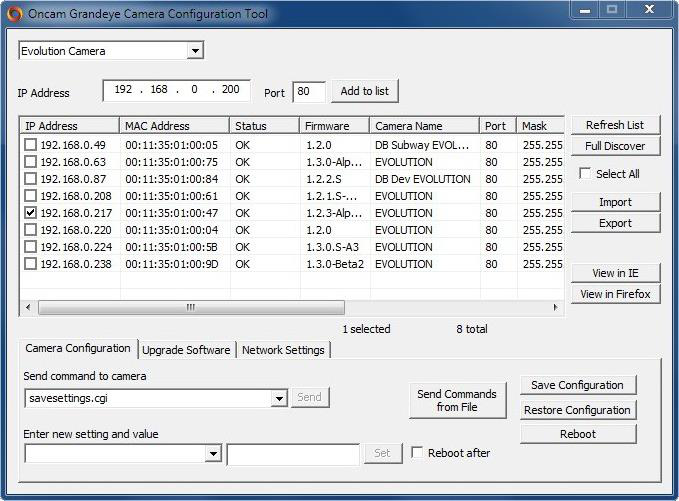The image size is (679, 501).
Task: Open selected camera with View in IE
Action: 615,273
